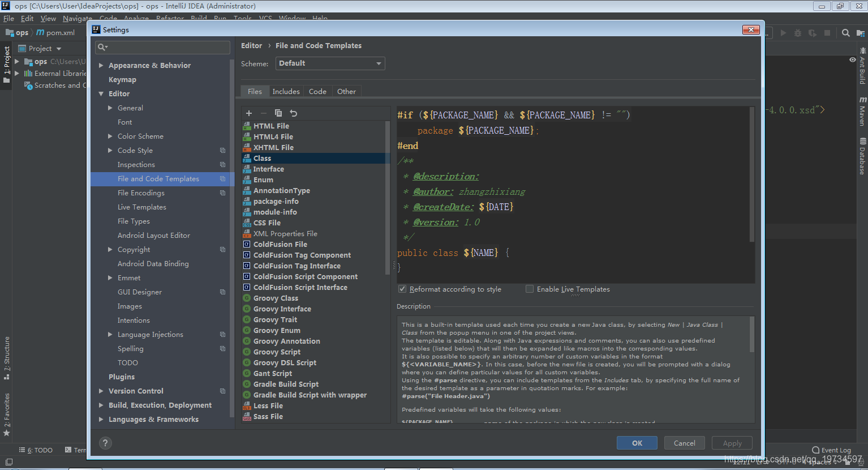Switch to the Code tab
This screenshot has height=470, width=868.
317,91
